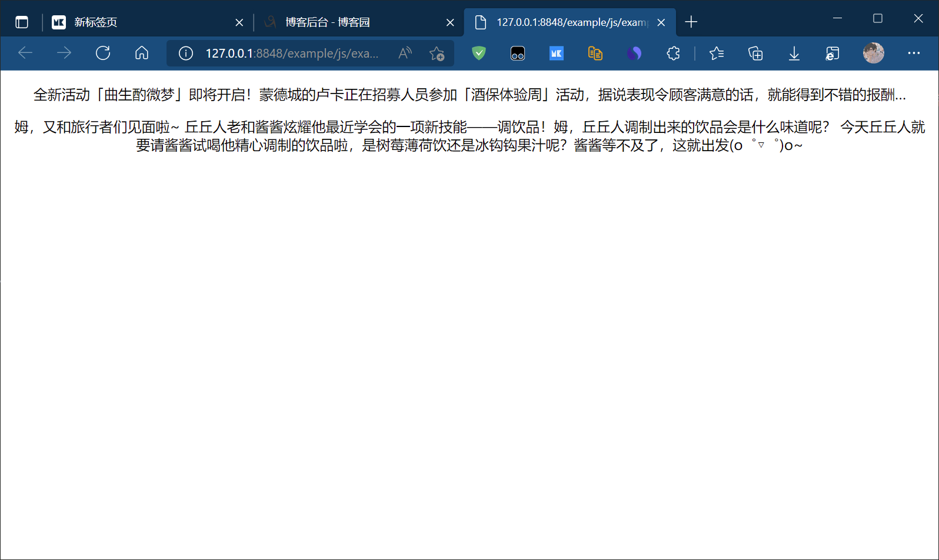Open the Tampermonkey extension icon
The width and height of the screenshot is (939, 560).
click(x=518, y=54)
